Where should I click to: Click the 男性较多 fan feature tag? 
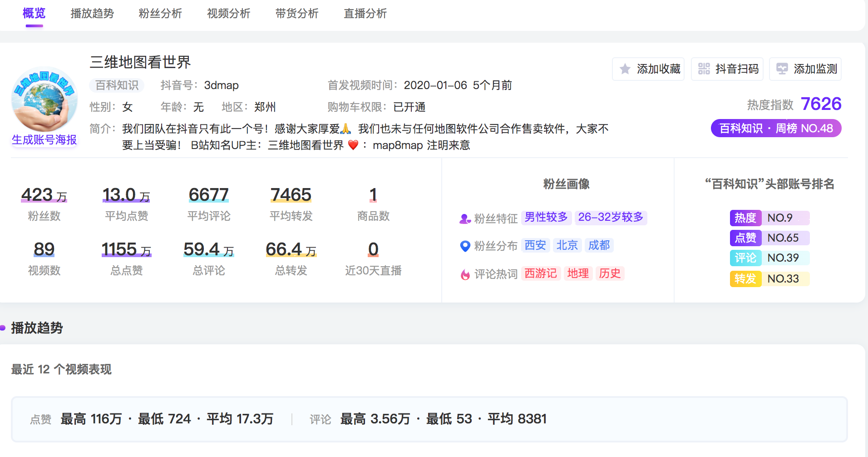pyautogui.click(x=546, y=217)
